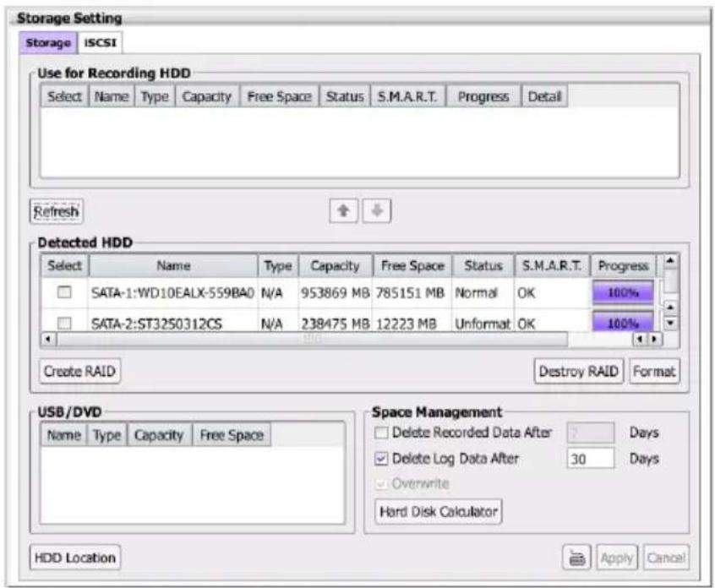Format the selected drive
Image resolution: width=715 pixels, height=588 pixels.
pos(654,372)
